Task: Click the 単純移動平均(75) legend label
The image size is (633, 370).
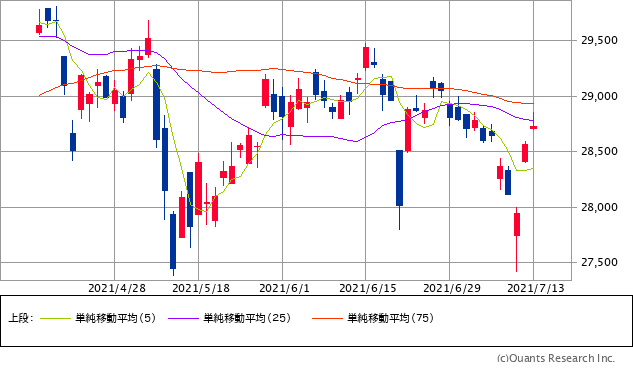Action: click(x=390, y=318)
